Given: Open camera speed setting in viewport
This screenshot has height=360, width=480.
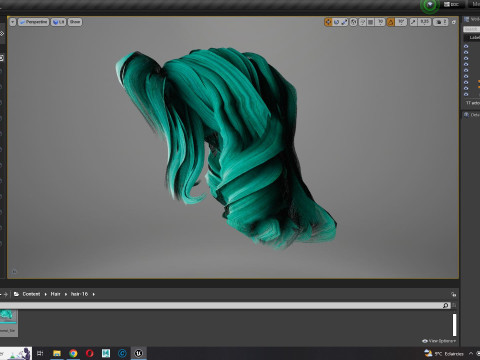Looking at the screenshot, I should click(x=441, y=22).
